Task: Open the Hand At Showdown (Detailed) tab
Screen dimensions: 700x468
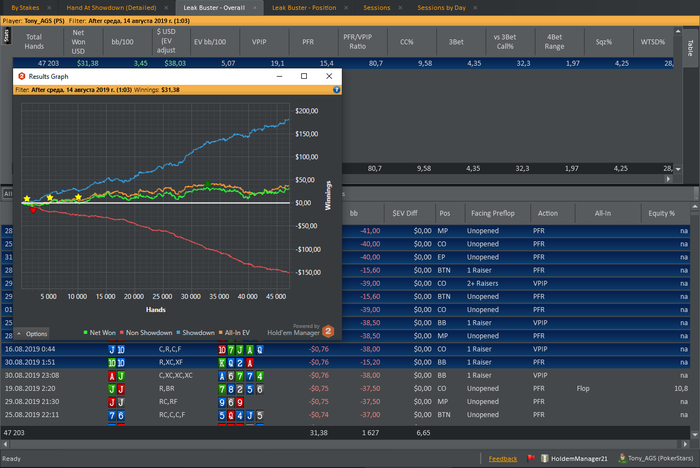Action: tap(112, 8)
